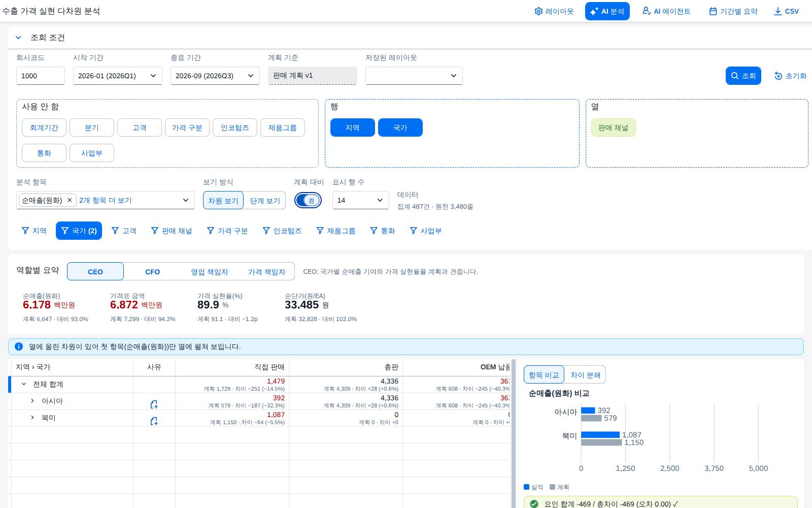
Task: Click the AI 분석 sparkle button
Action: [607, 11]
